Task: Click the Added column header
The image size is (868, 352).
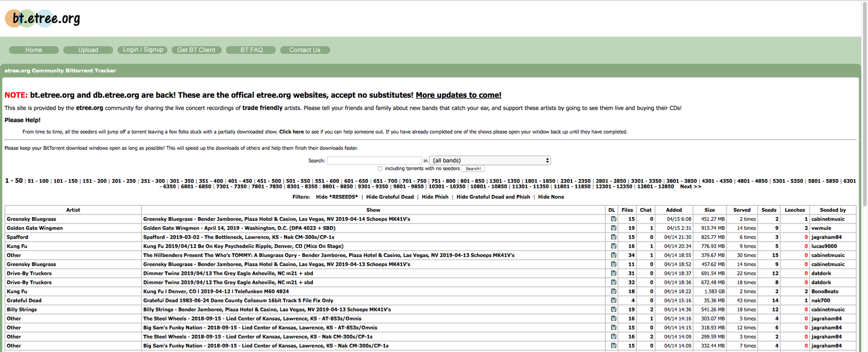Action: click(674, 210)
